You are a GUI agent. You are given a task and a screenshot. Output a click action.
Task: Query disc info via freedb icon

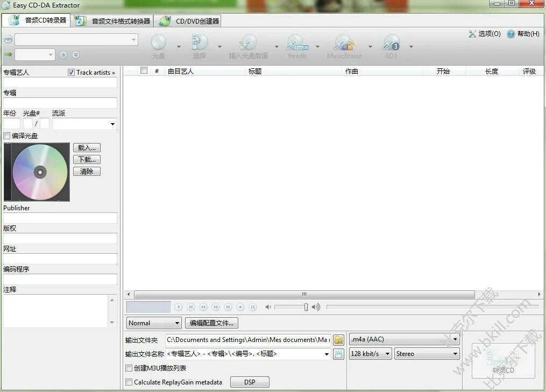click(296, 43)
